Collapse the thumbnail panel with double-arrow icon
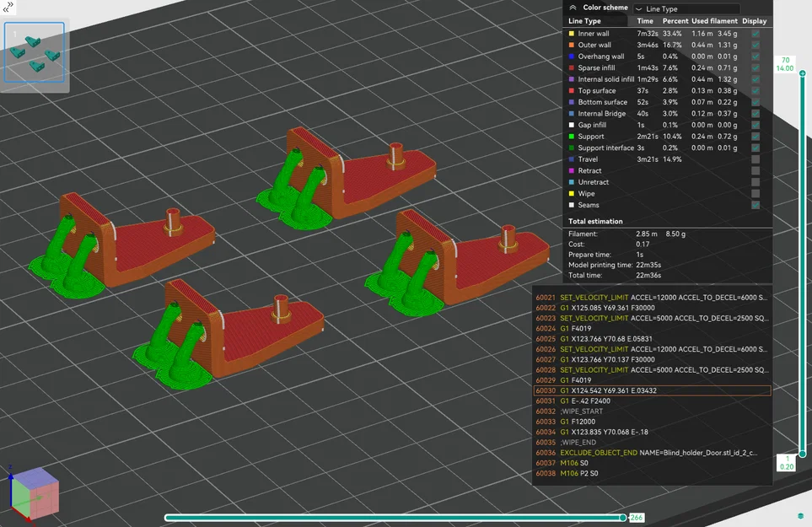This screenshot has width=812, height=527. (8, 8)
